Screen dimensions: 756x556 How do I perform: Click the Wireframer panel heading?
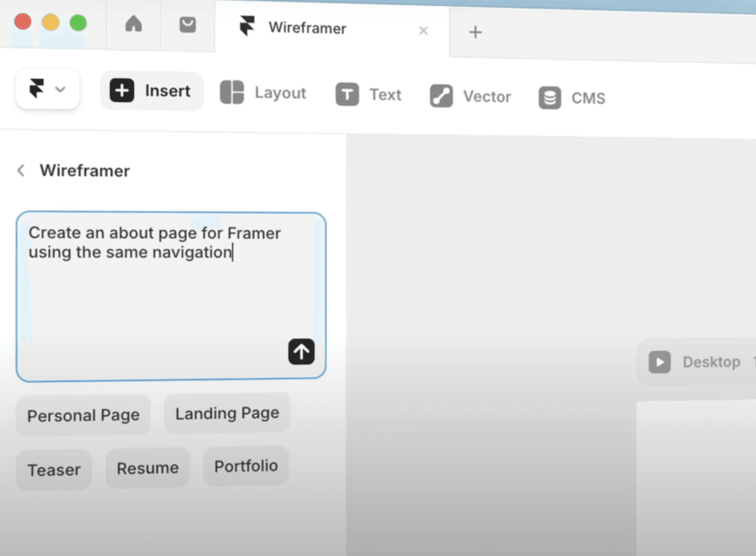point(85,171)
